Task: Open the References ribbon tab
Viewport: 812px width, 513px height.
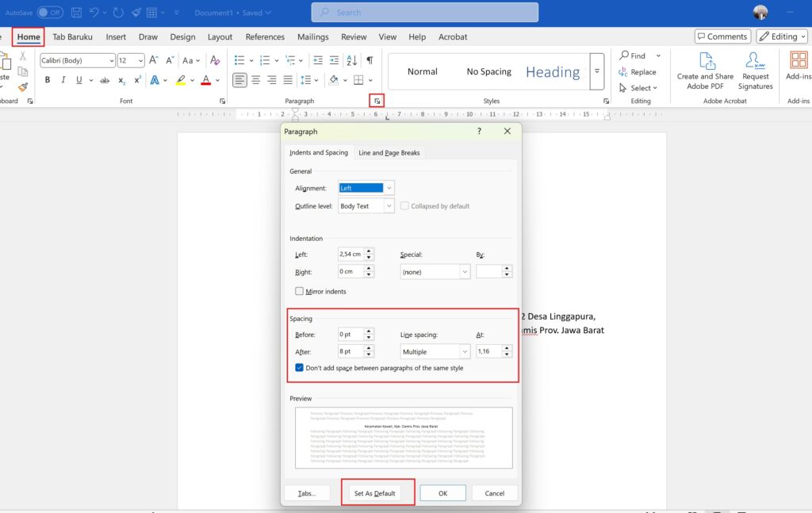Action: click(265, 36)
